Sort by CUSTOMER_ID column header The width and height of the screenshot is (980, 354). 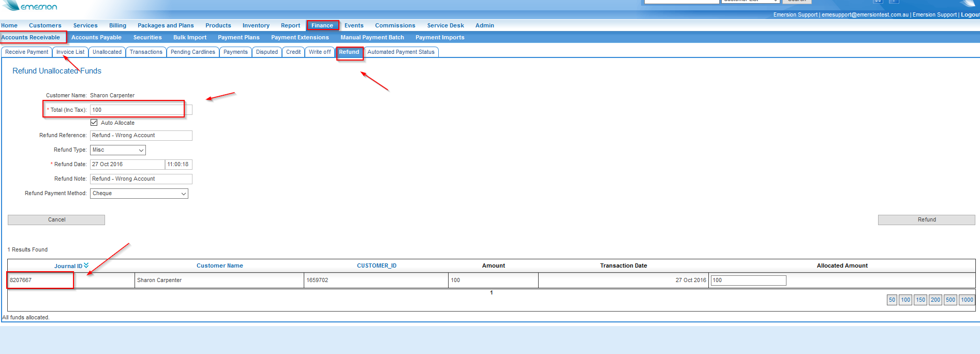(x=377, y=265)
